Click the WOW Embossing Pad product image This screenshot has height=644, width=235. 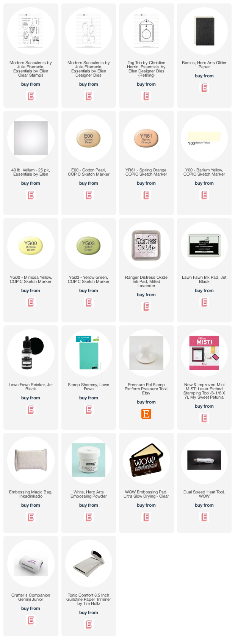coord(146,460)
